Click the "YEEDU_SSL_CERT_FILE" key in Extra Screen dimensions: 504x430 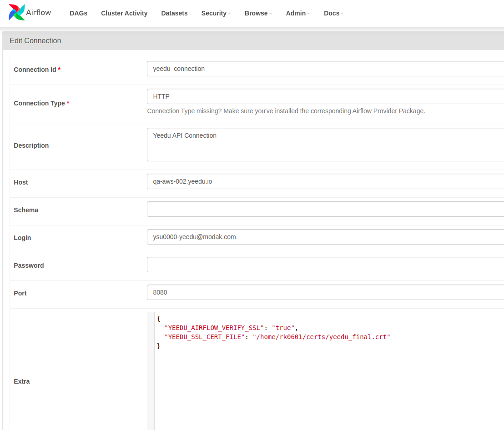pos(204,337)
